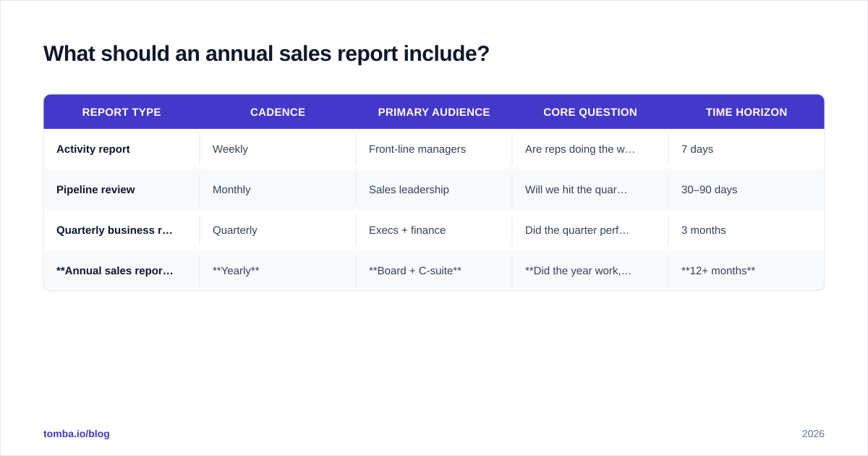The width and height of the screenshot is (868, 456).
Task: Click the 'Quarterly business r…' cell
Action: coord(122,230)
